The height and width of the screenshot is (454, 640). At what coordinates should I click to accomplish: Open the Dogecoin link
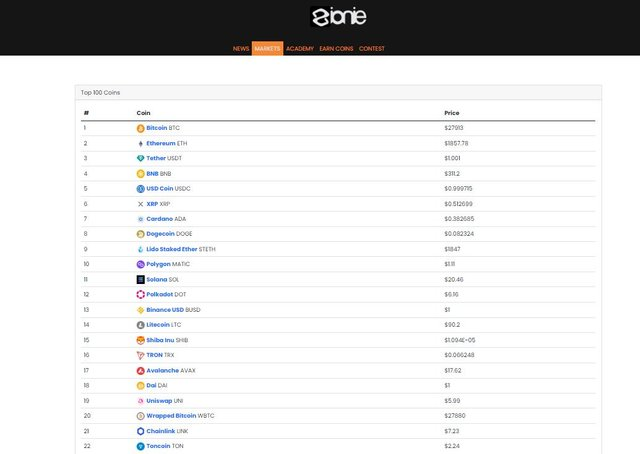160,234
